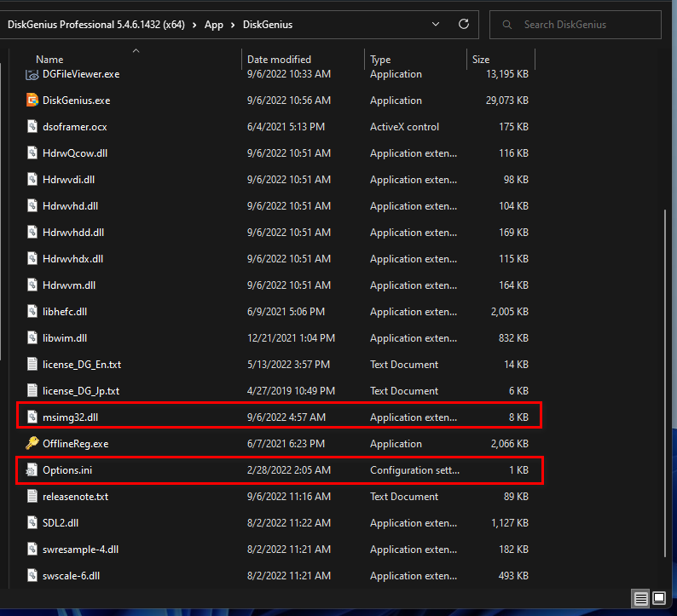Viewport: 677px width, 616px height.
Task: Click the Configuration sett... type cell
Action: [415, 469]
